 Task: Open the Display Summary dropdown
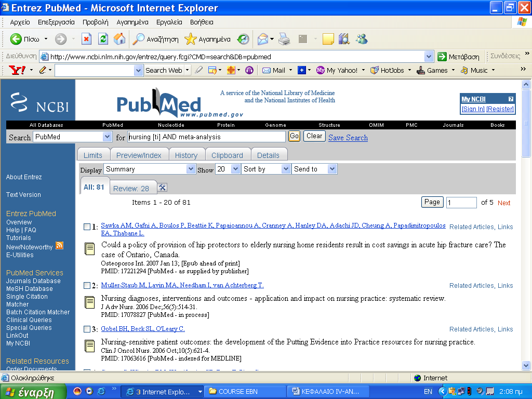tap(191, 169)
